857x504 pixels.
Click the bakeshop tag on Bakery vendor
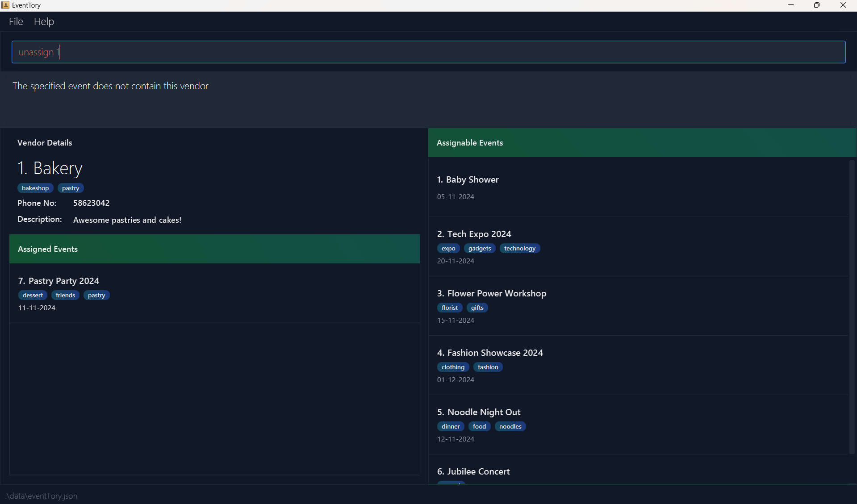click(35, 188)
